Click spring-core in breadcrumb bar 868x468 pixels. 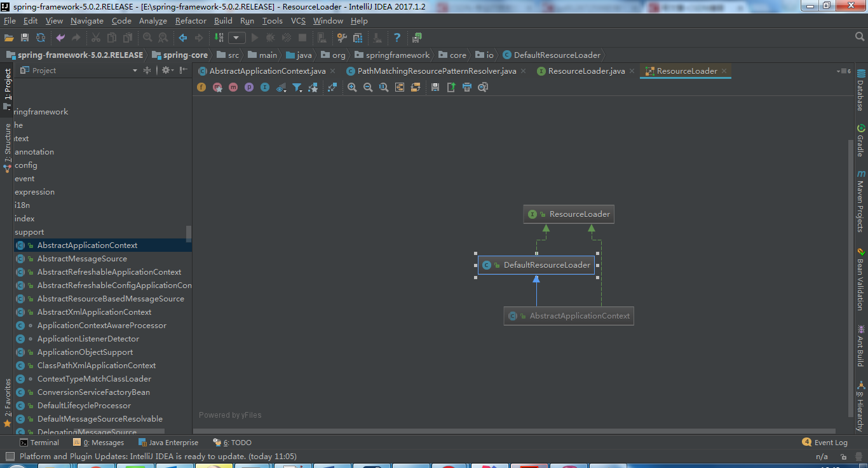point(179,55)
